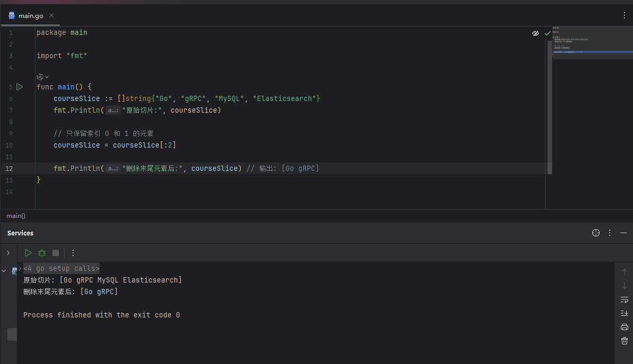Expand the Services tree sidebar chevron
Viewport: 633px width, 364px height.
(8, 253)
